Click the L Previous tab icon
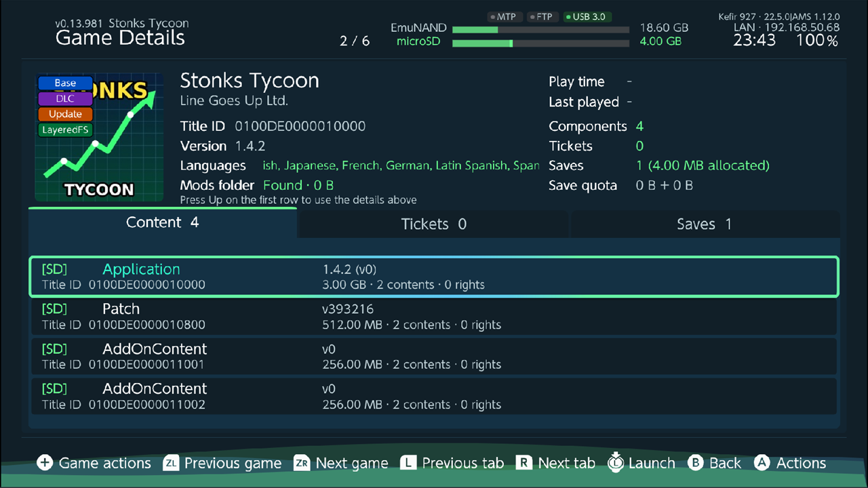 (x=408, y=463)
